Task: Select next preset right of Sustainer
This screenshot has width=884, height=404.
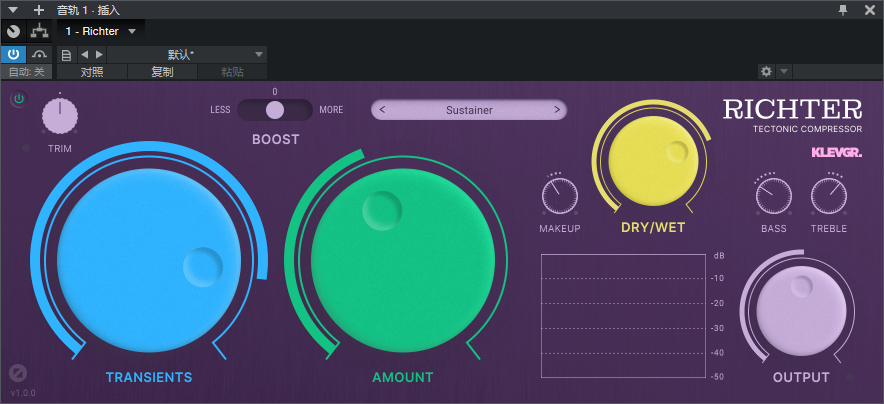Action: click(557, 110)
